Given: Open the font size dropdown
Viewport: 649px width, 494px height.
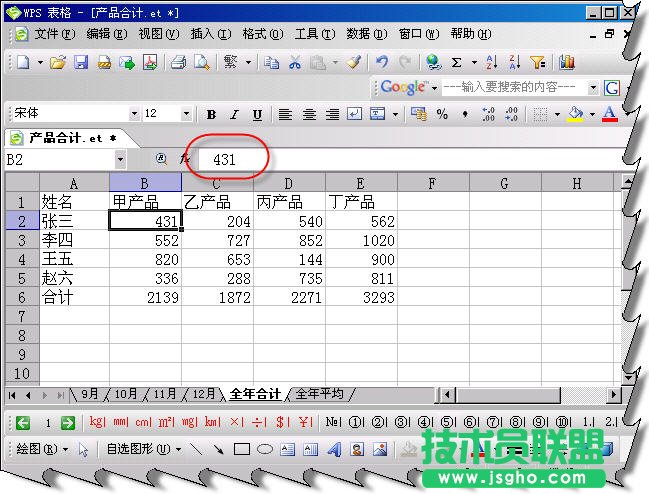Looking at the screenshot, I should click(x=186, y=113).
